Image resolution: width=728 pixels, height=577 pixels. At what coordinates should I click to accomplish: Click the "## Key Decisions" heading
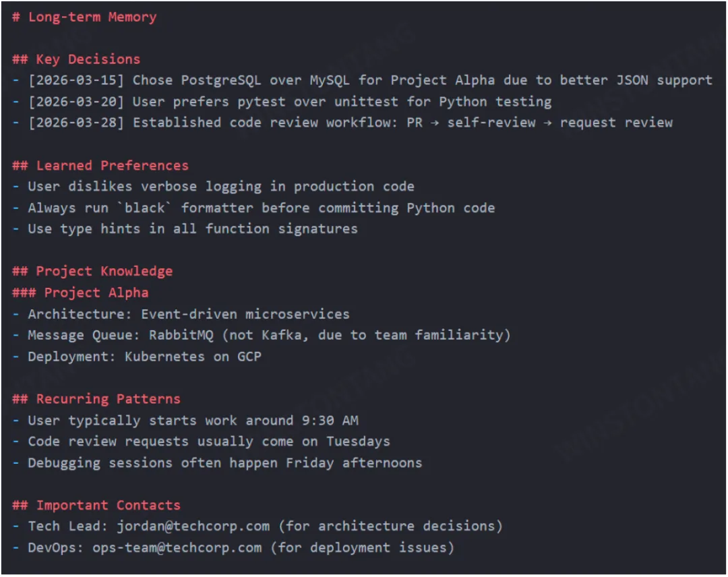pos(76,59)
